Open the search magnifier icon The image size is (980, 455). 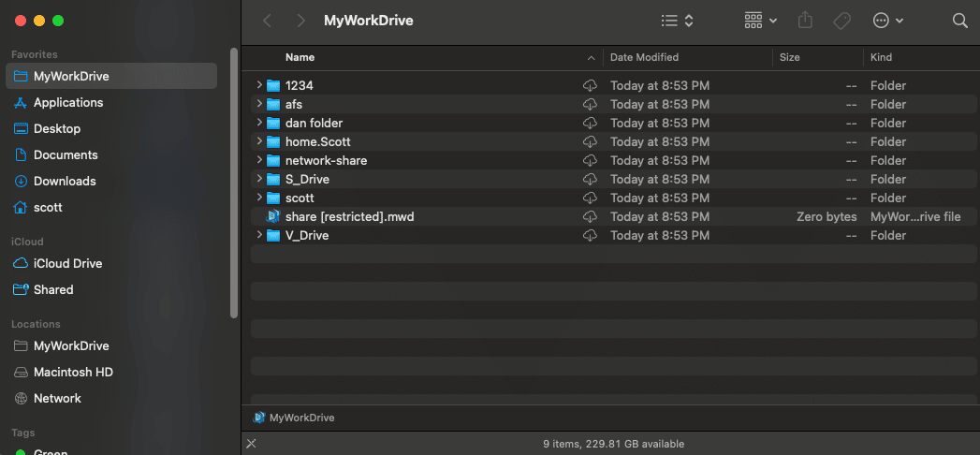(x=959, y=21)
